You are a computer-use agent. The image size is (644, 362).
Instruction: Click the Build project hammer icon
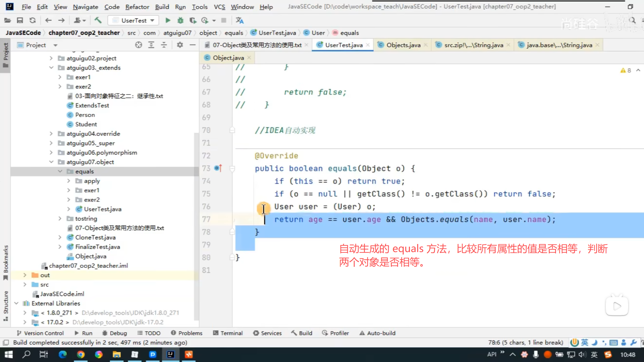point(98,20)
